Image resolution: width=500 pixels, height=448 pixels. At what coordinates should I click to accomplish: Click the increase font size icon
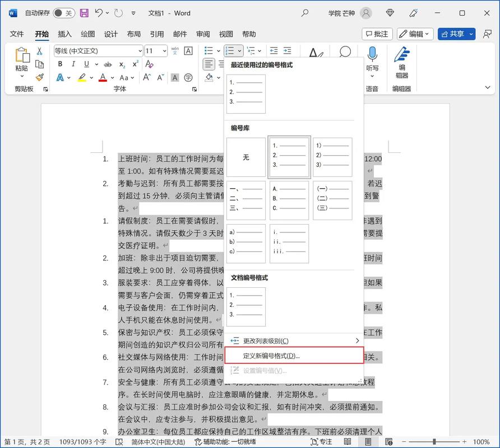[x=146, y=77]
